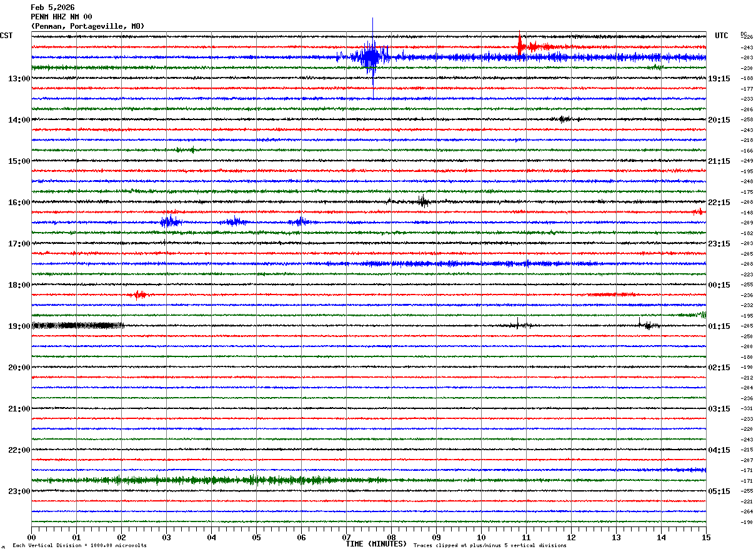The height and width of the screenshot is (554, 756).
Task: Click the Penman, Portageville, MO location text
Action: pos(87,26)
